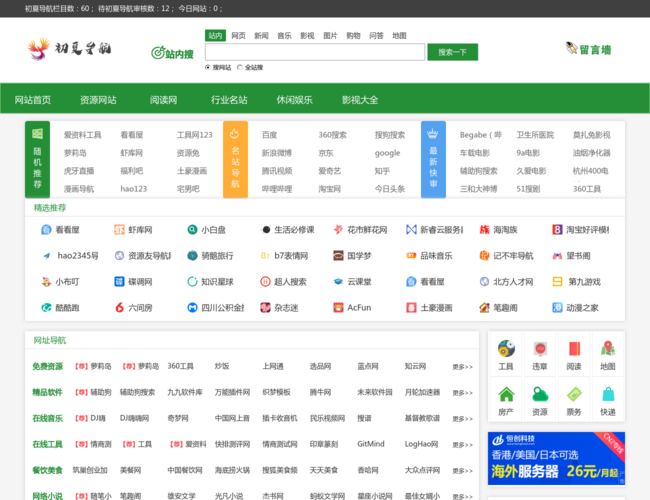The width and height of the screenshot is (650, 500).
Task: Click the 随机推荐 green side tab
Action: [37, 160]
